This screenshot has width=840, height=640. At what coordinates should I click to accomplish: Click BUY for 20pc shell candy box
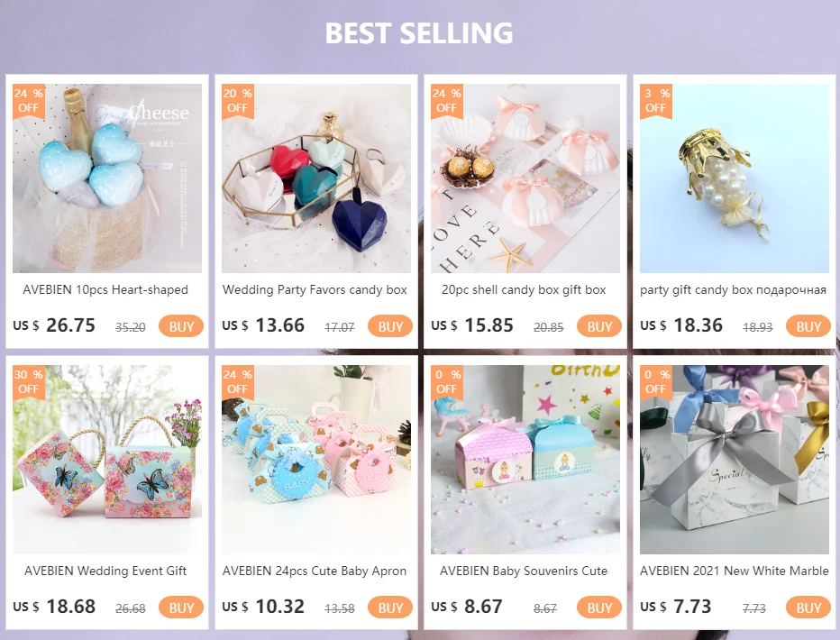click(599, 326)
